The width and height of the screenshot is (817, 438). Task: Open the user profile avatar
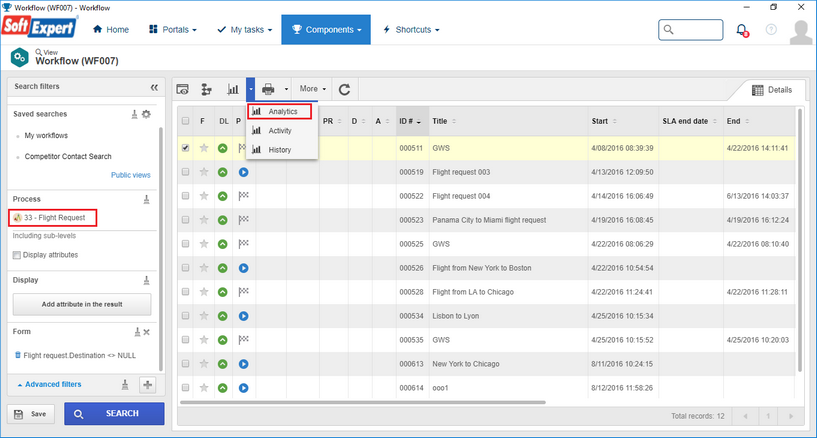pos(801,32)
